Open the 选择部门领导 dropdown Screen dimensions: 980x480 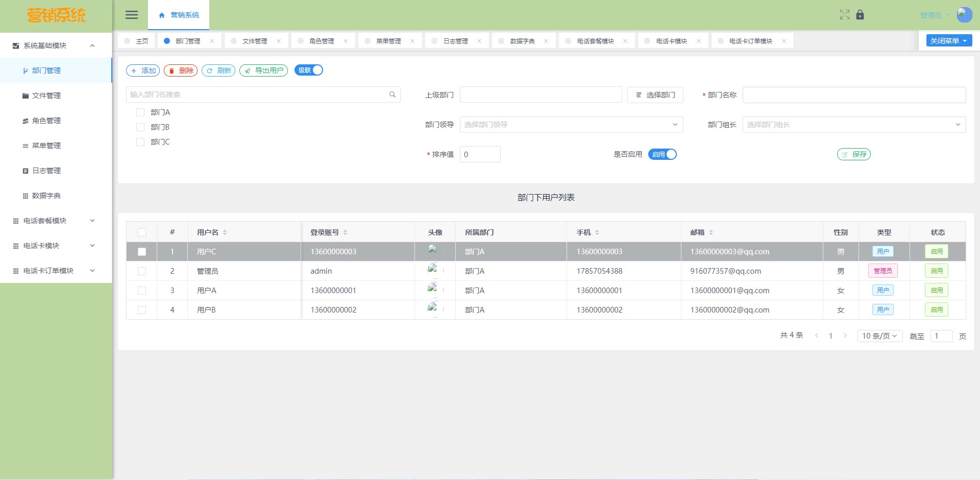point(571,125)
